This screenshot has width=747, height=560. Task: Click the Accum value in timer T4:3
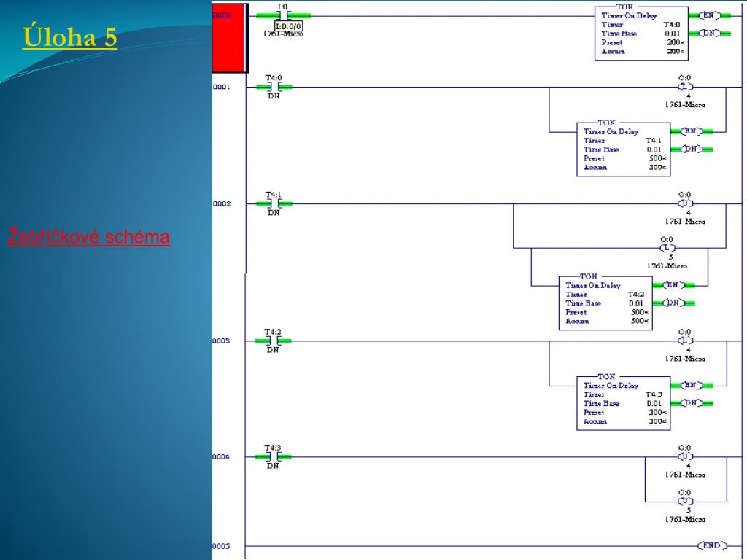tap(657, 421)
